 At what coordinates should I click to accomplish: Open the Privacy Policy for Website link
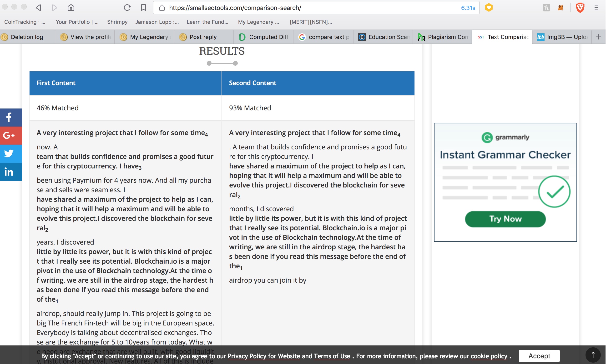click(x=264, y=356)
